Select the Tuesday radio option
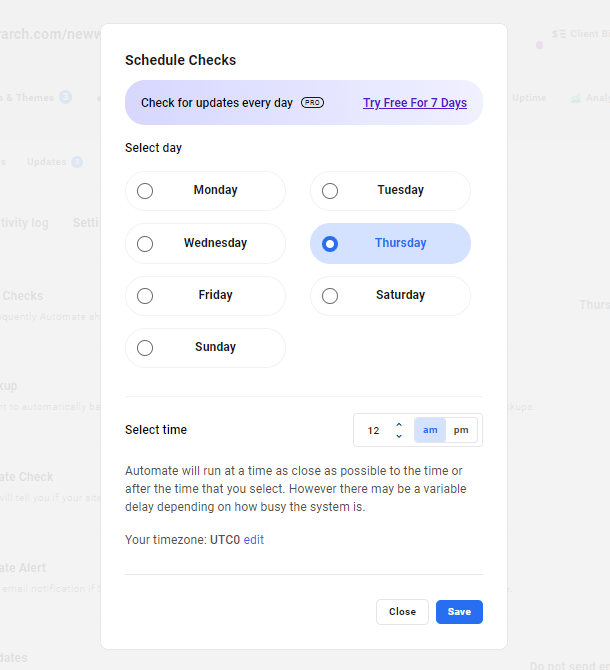The image size is (610, 670). click(390, 191)
